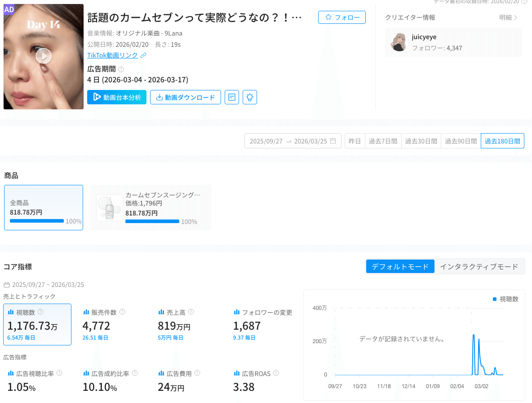The height and width of the screenshot is (403, 532).
Task: Click calendar icon in date range field
Action: pyautogui.click(x=333, y=141)
